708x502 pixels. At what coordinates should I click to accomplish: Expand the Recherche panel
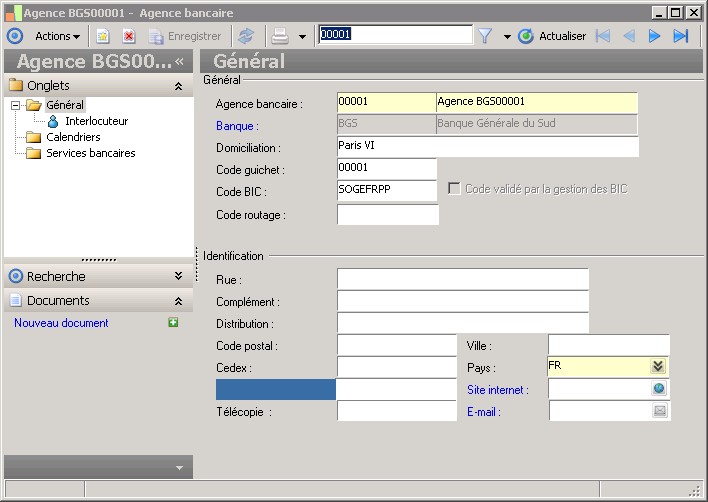pos(178,276)
